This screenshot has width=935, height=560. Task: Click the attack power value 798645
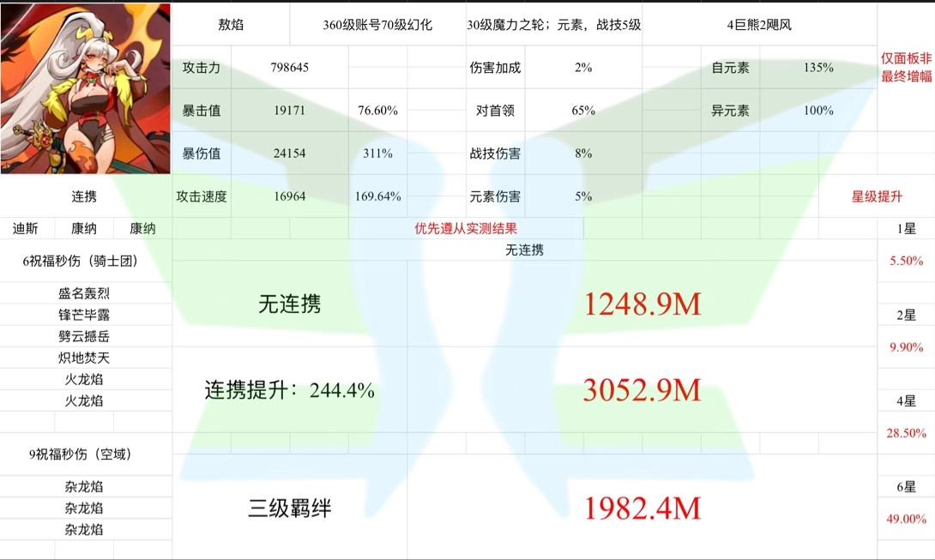pos(289,67)
